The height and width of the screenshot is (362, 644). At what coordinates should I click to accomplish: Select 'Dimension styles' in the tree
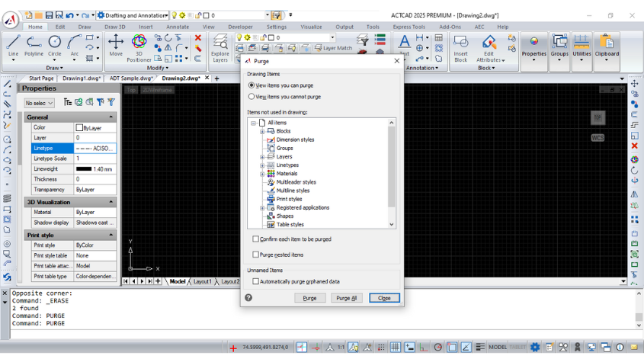(295, 139)
